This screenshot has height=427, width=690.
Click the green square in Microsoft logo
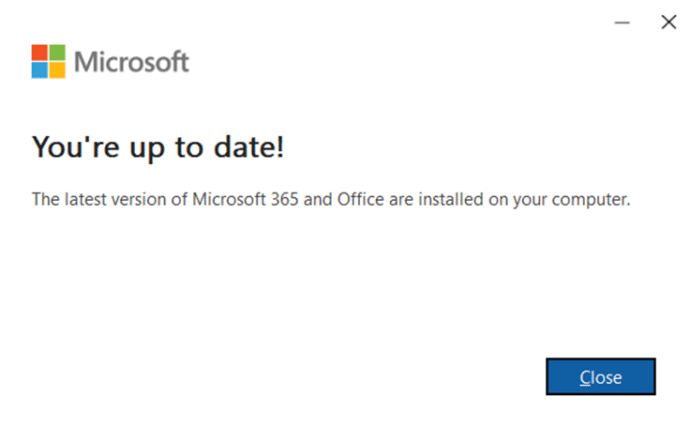(57, 52)
